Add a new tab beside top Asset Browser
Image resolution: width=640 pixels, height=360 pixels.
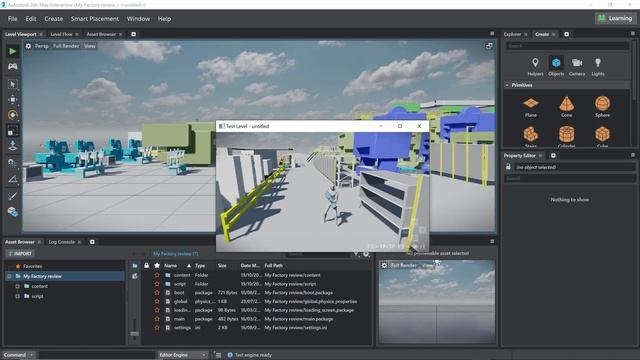point(133,34)
